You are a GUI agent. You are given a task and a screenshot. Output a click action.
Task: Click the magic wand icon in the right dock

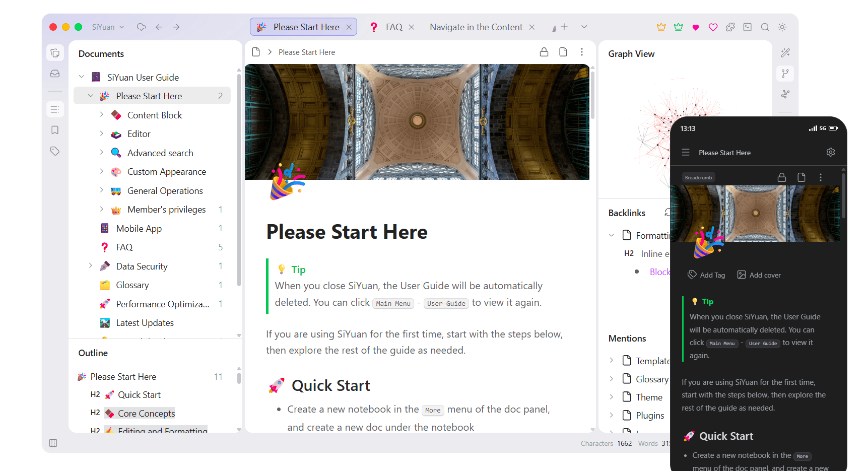pyautogui.click(x=785, y=53)
